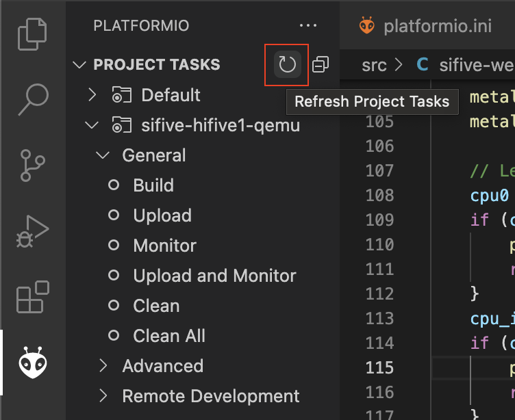Expand the Advanced task group
Image resolution: width=515 pixels, height=420 pixels.
click(103, 365)
